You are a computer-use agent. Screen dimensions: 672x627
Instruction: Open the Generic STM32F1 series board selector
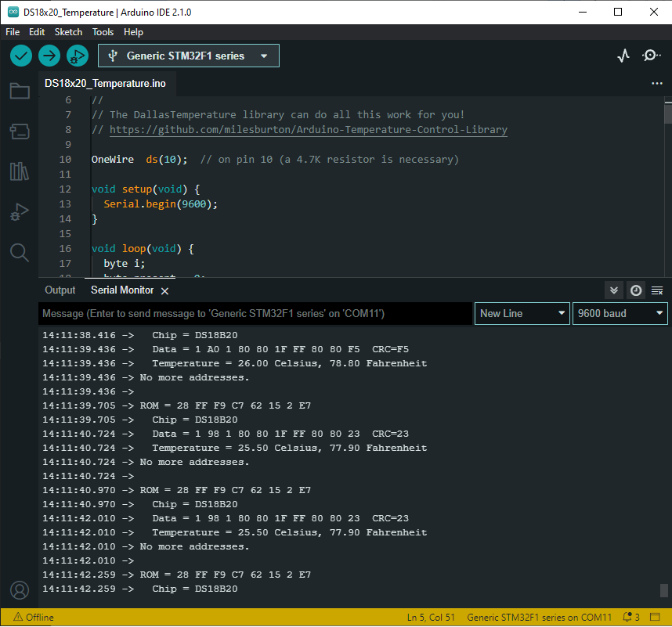coord(189,56)
